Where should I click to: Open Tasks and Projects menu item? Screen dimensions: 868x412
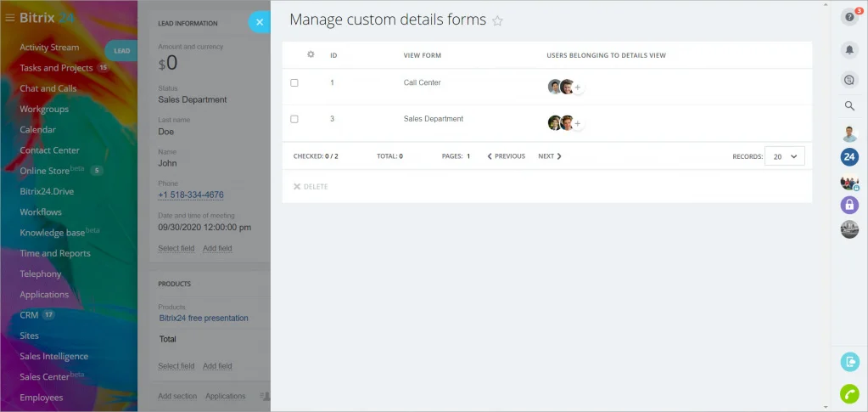56,68
